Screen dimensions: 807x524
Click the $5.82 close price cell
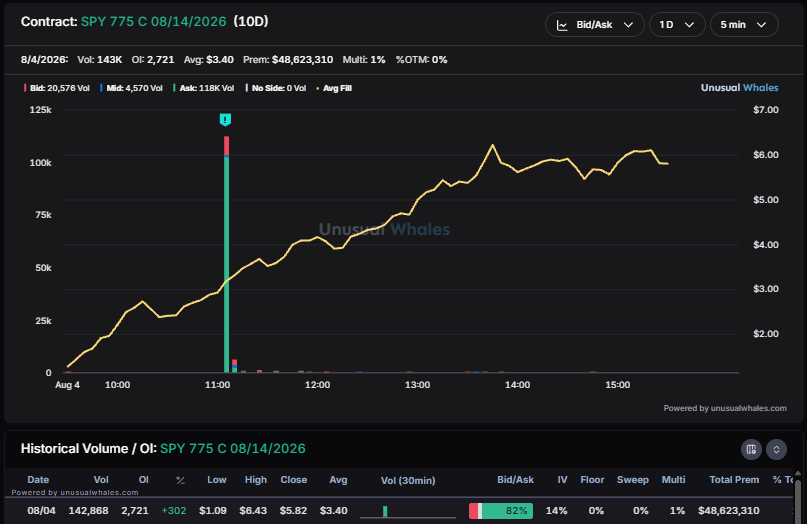(x=293, y=511)
